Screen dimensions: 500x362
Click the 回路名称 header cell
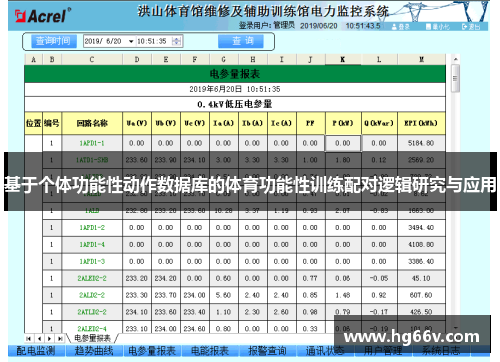[92, 123]
